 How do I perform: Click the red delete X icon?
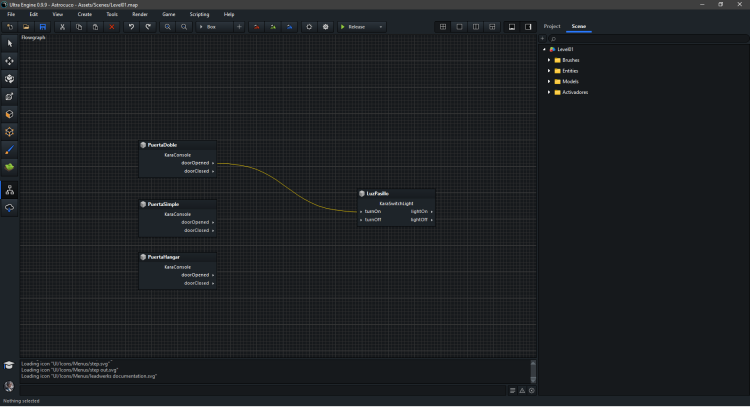[x=111, y=27]
